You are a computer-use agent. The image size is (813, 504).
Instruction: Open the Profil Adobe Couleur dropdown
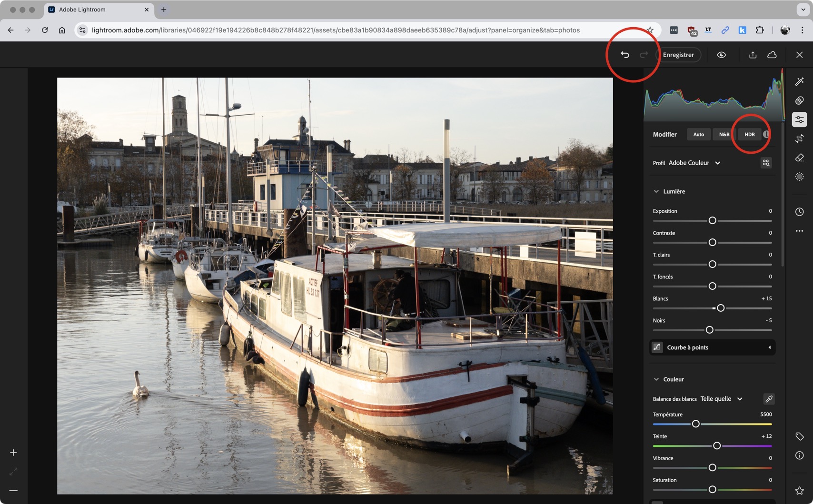(x=694, y=163)
